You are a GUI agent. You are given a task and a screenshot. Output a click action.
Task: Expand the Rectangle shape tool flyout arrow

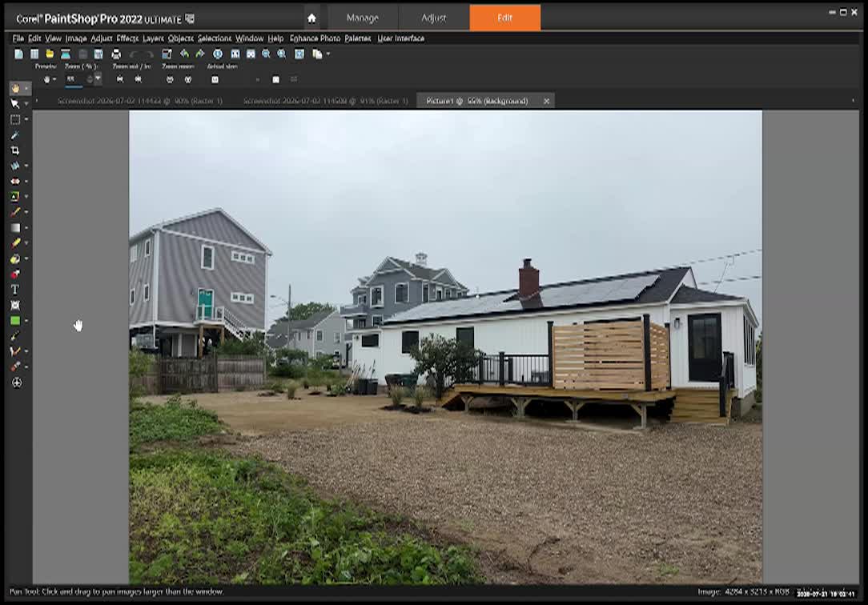tap(26, 321)
